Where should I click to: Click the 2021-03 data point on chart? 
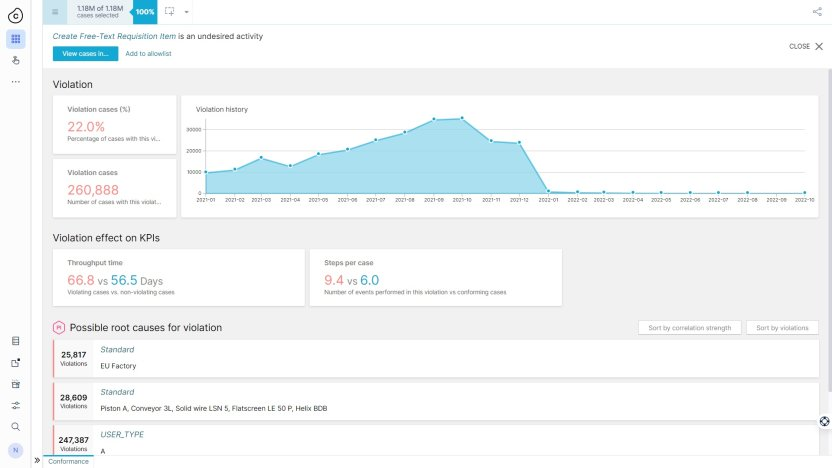[x=261, y=158]
